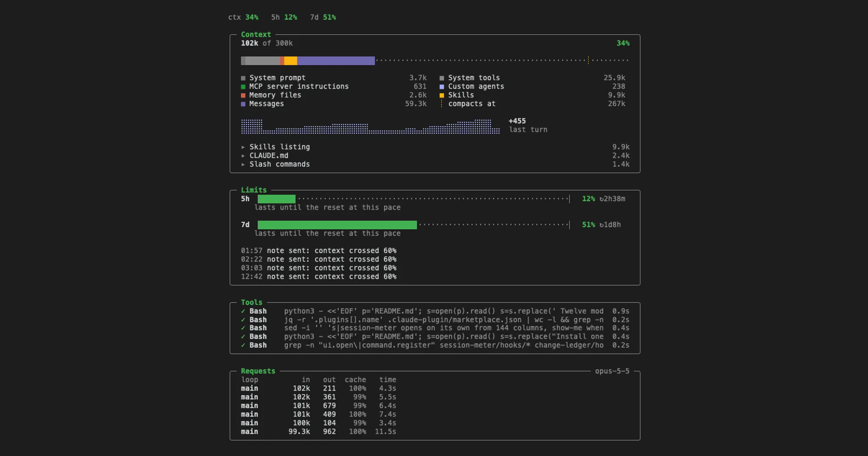The width and height of the screenshot is (868, 456).
Task: Click the 'cache' column header in Requests
Action: (355, 380)
